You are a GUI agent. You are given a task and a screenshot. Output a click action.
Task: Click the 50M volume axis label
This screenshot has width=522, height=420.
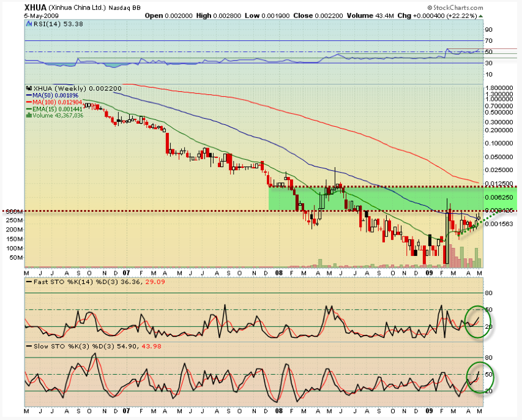click(x=16, y=258)
